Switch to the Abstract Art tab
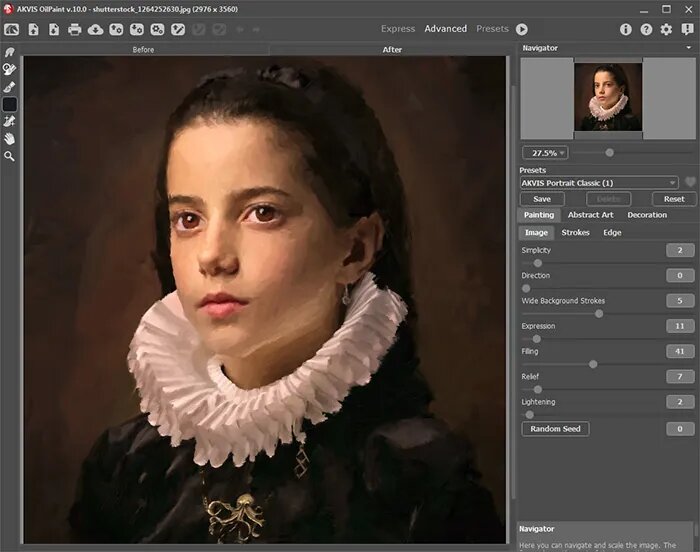This screenshot has width=700, height=552. [590, 215]
